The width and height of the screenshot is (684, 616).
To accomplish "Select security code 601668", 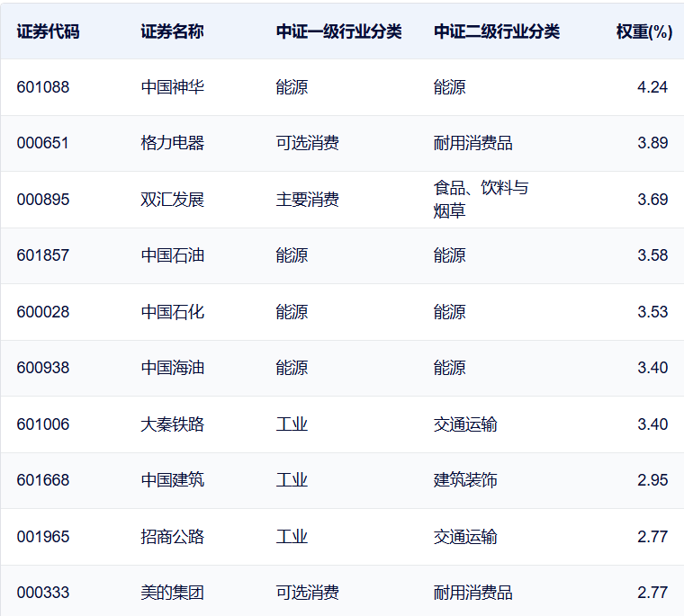I will tap(43, 480).
